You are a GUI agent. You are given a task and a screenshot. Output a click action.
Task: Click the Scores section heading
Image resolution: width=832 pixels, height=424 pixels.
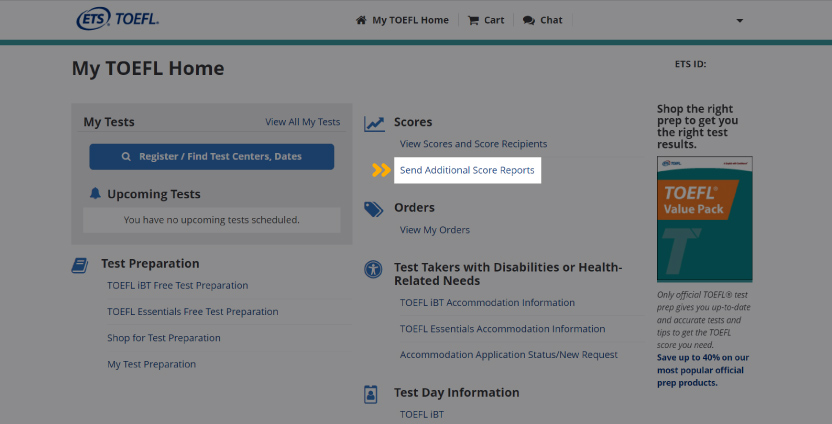413,122
